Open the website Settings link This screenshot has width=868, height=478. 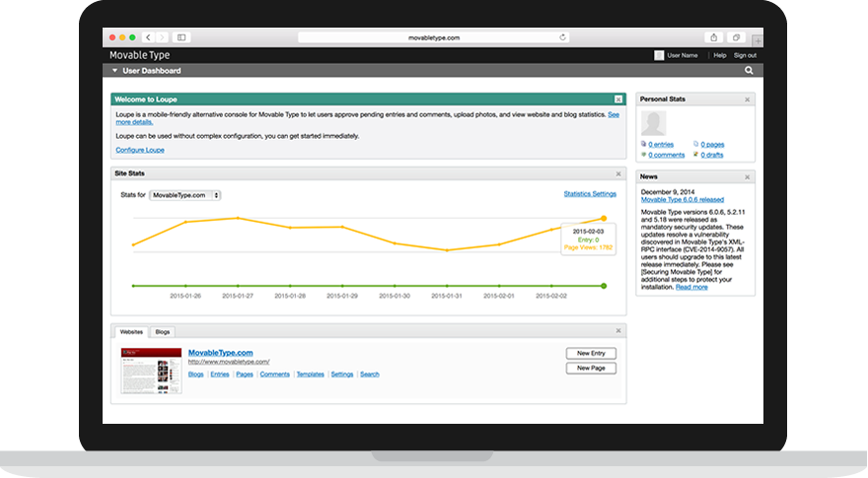point(342,375)
